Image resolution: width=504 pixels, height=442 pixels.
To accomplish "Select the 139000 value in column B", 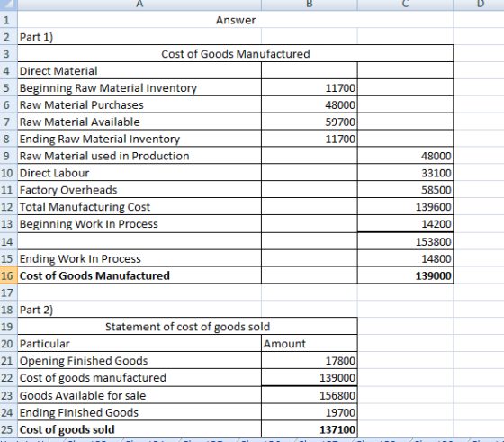I will (x=310, y=378).
